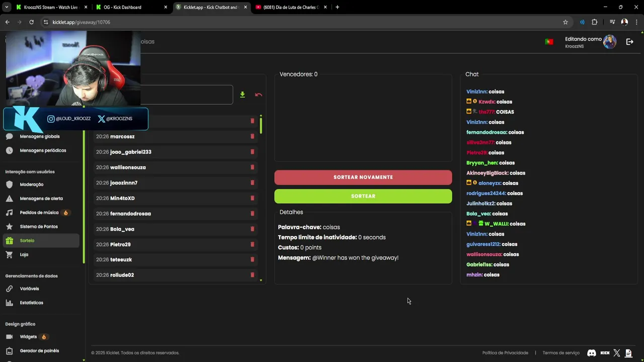644x362 pixels.
Task: Open the Termos de serviço link
Action: 561,353
